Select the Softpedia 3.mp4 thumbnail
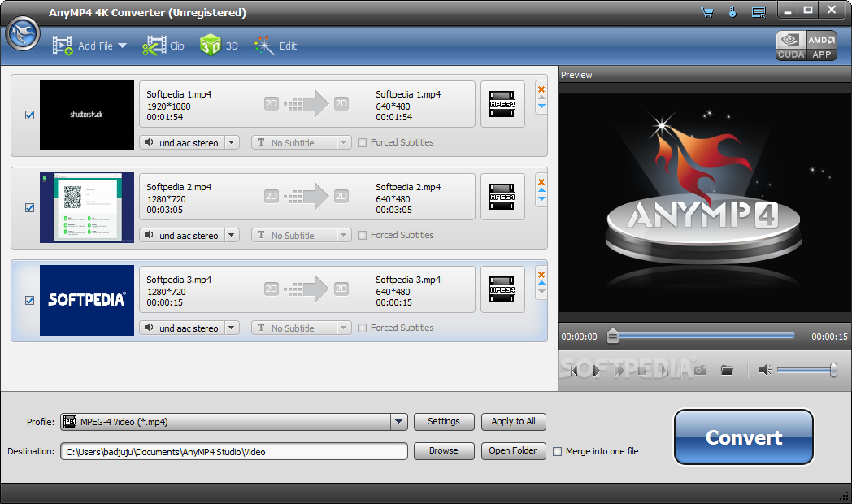Screen dimensions: 852x504 [x=87, y=300]
